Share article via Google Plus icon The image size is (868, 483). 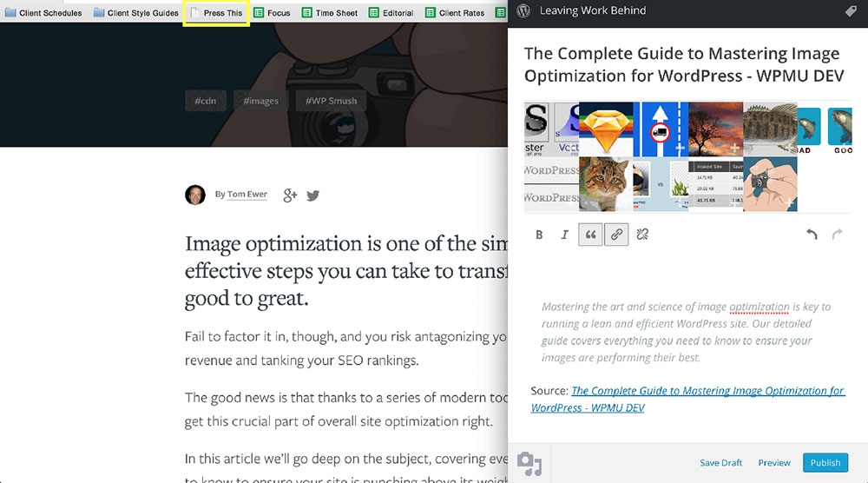coord(290,195)
